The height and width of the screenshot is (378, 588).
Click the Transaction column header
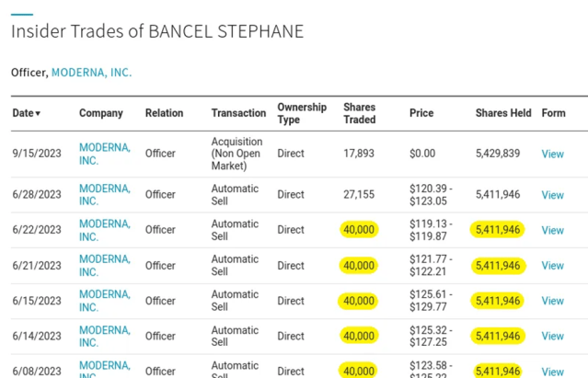pos(238,113)
